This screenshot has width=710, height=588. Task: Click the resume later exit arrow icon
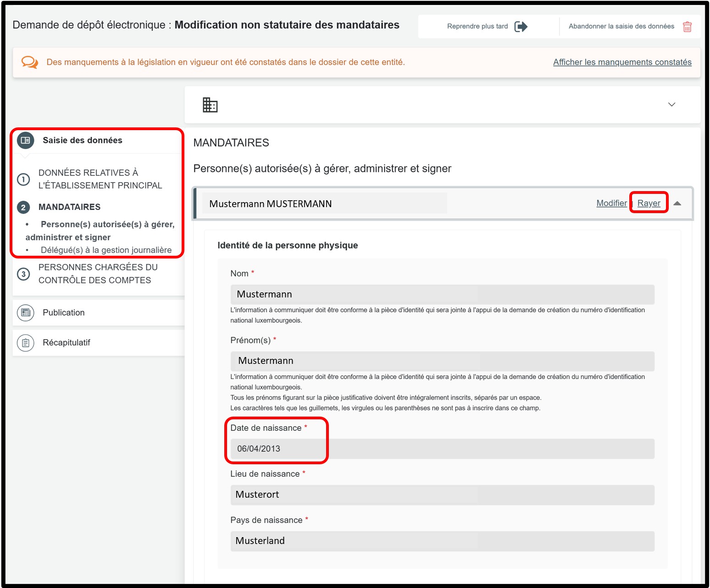521,27
